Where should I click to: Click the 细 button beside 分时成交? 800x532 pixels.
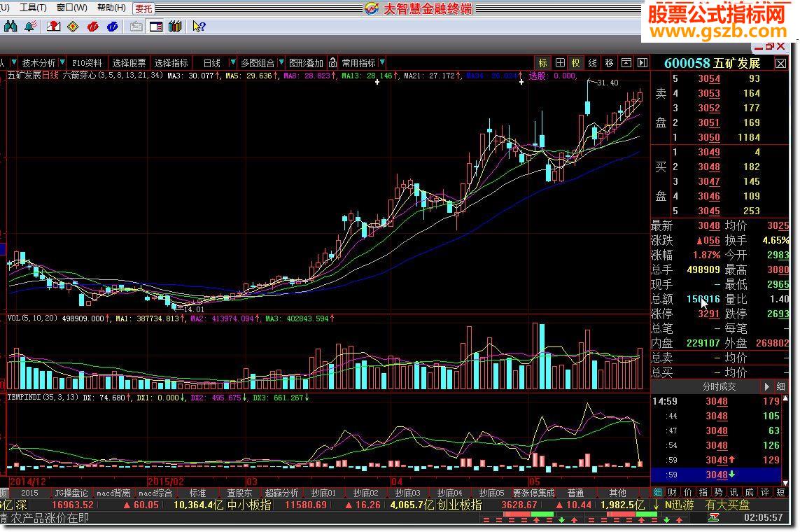[780, 386]
